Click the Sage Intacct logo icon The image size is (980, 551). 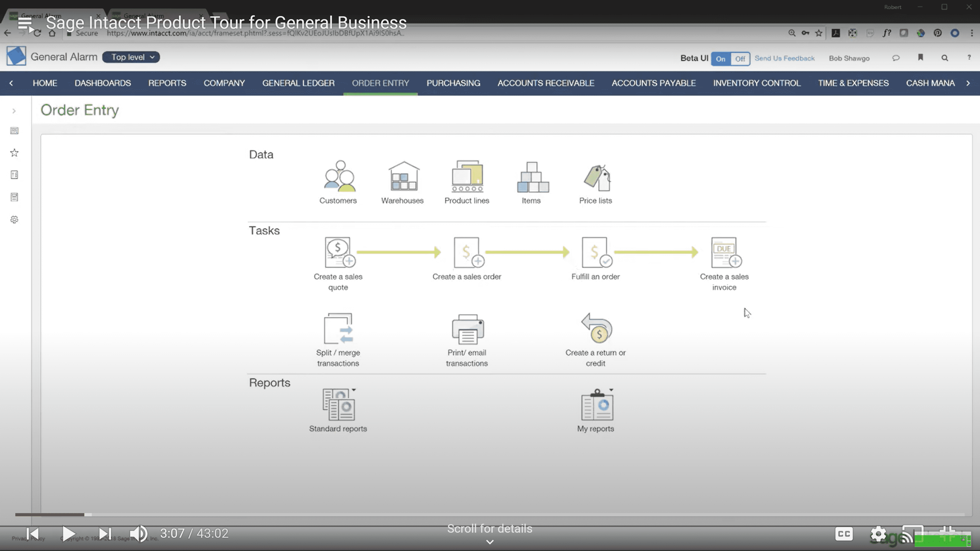pos(16,56)
